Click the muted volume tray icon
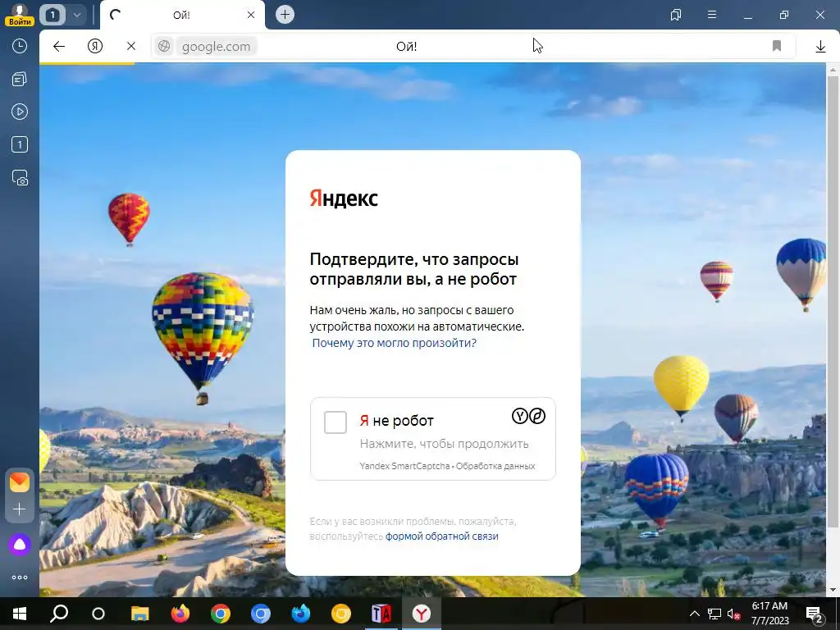 tap(734, 614)
